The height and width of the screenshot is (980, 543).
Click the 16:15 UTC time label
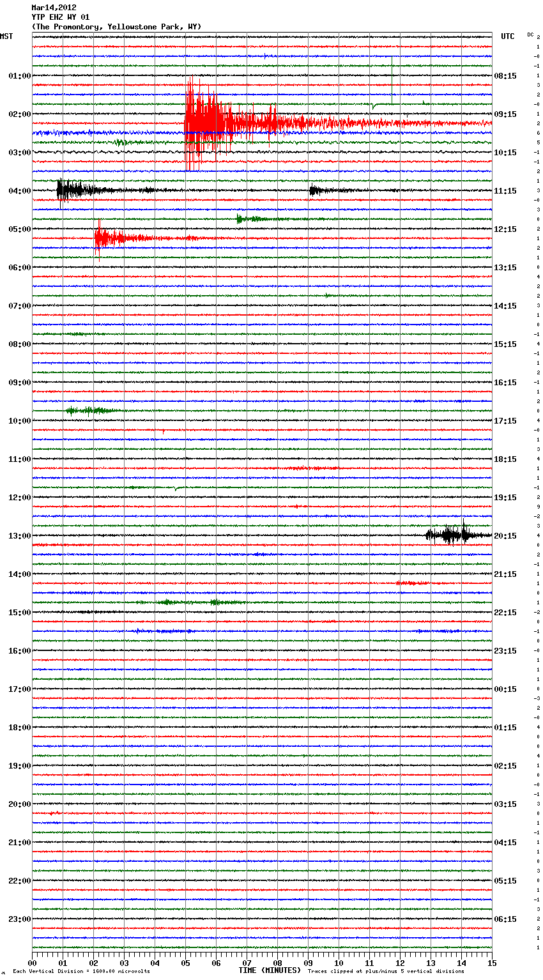tap(505, 383)
